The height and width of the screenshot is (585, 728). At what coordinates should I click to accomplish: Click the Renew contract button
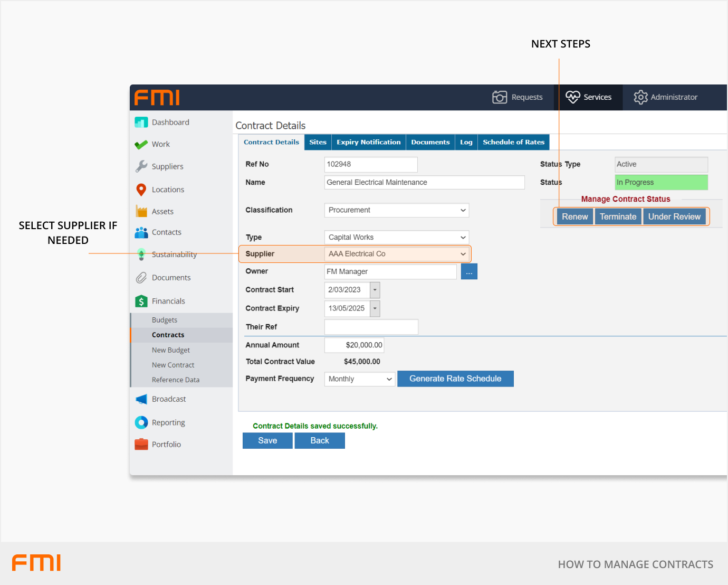click(x=574, y=216)
